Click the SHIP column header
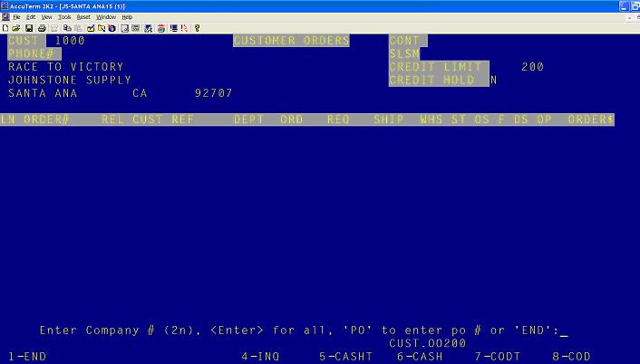Viewport: 640px width, 364px height. point(389,120)
